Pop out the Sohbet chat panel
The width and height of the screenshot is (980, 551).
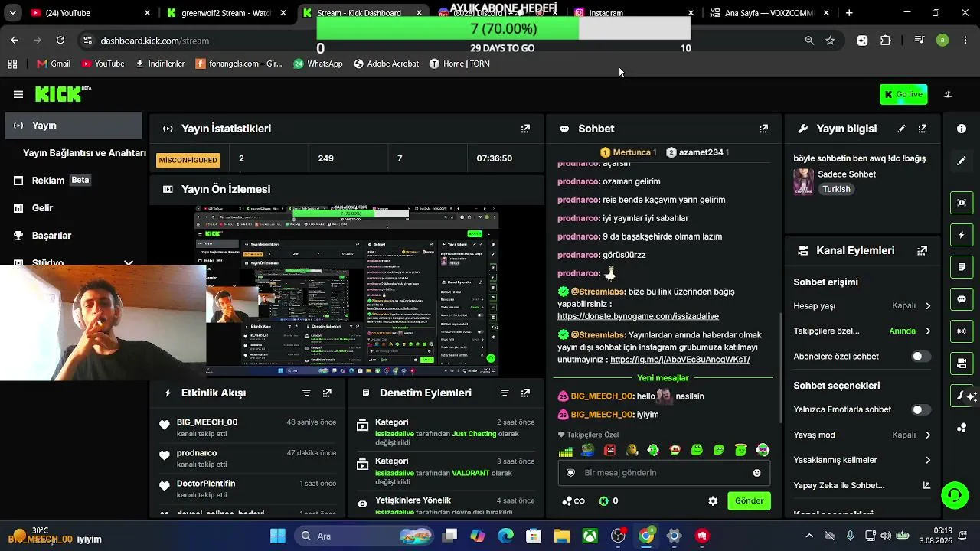(x=763, y=129)
